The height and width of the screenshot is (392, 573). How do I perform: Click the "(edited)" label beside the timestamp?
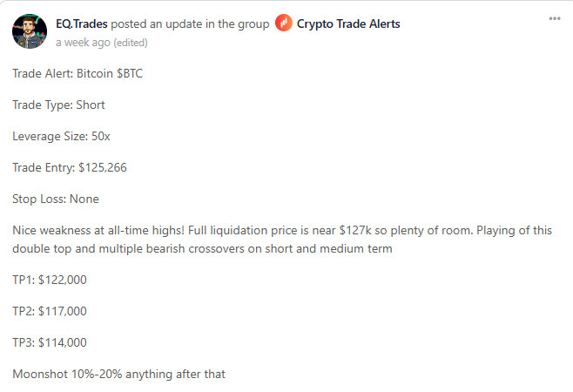(129, 42)
